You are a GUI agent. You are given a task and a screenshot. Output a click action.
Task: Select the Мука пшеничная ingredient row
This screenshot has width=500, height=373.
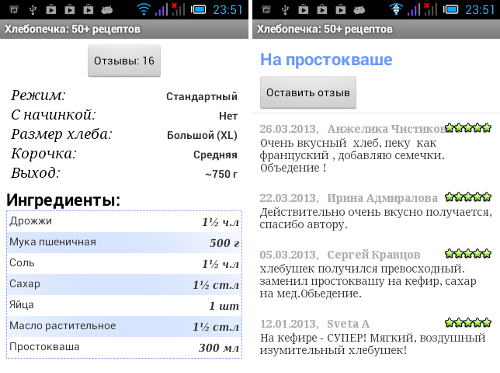(124, 242)
